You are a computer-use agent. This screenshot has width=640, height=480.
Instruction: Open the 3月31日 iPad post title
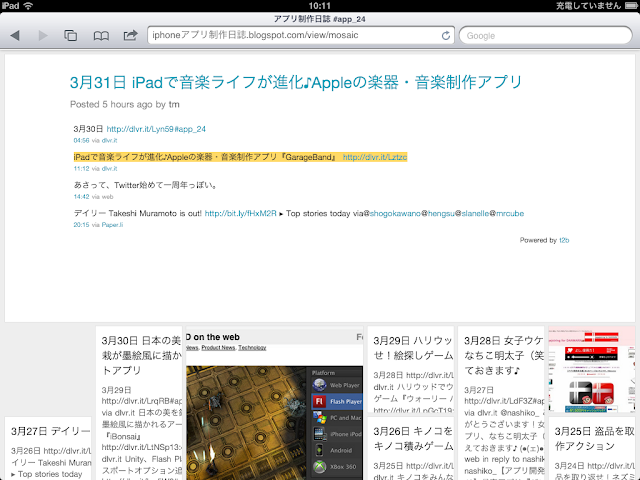point(296,82)
